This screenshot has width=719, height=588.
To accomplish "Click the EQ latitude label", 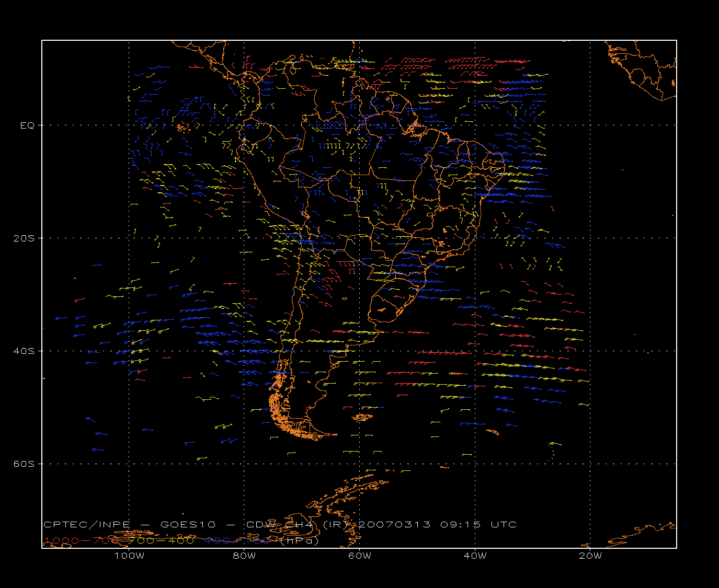I will point(27,125).
